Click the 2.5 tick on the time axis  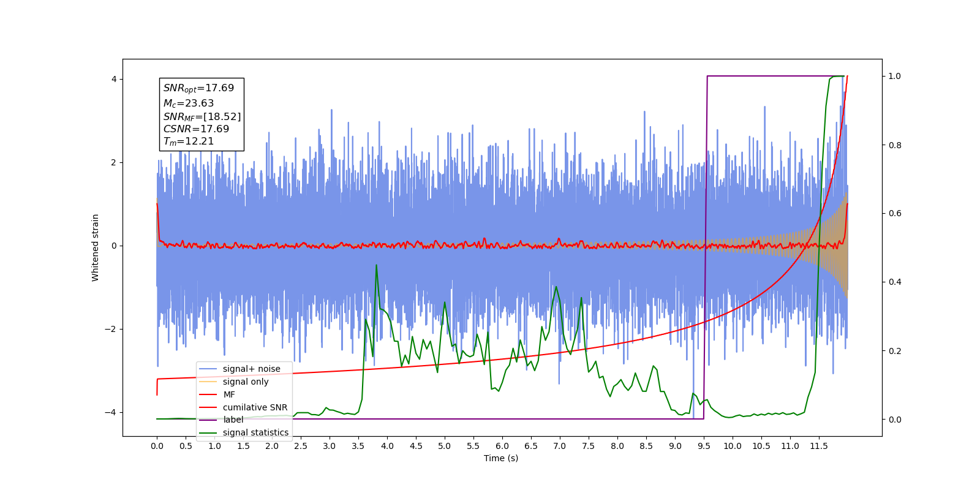click(x=301, y=446)
